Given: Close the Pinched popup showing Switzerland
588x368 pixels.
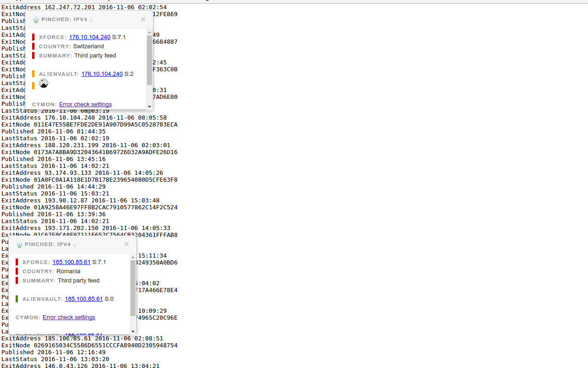Looking at the screenshot, I should (x=143, y=19).
